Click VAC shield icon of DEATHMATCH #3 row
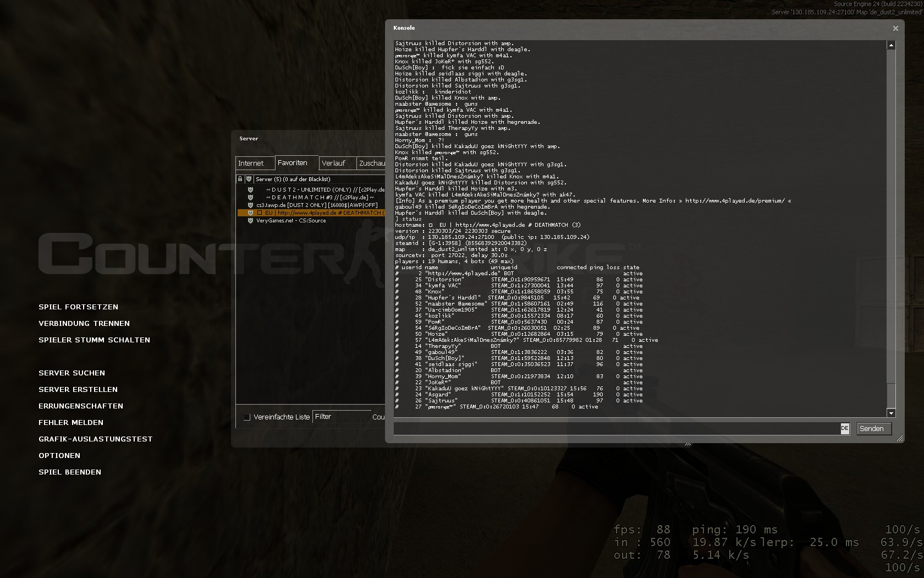This screenshot has width=924, height=578. [x=250, y=197]
